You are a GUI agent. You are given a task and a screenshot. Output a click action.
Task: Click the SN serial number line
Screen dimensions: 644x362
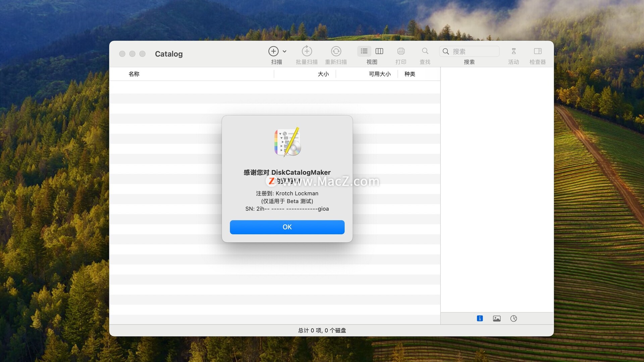(287, 209)
